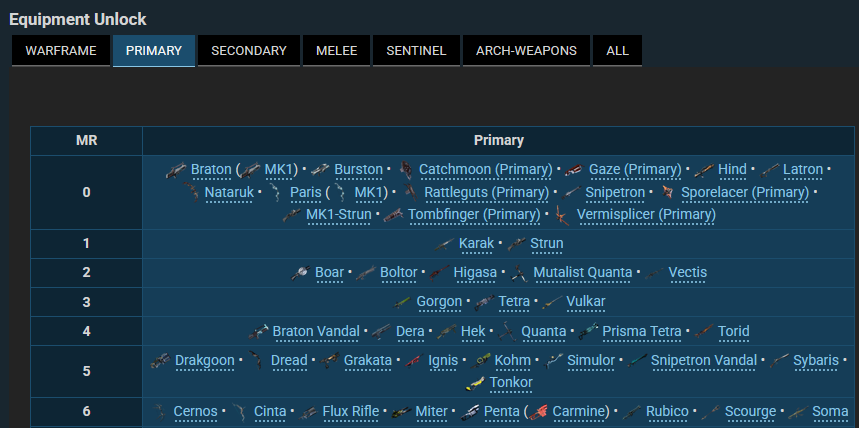Open the Flux Rifle link

coord(351,412)
